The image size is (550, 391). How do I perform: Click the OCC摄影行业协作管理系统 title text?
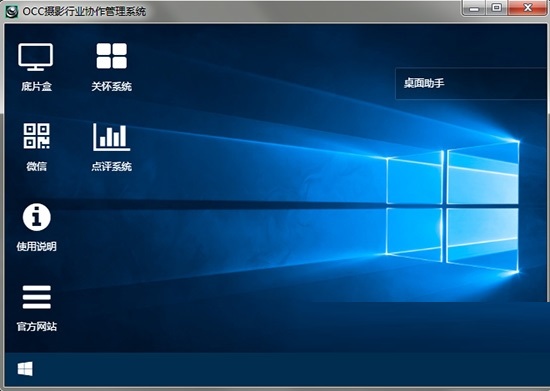click(84, 12)
